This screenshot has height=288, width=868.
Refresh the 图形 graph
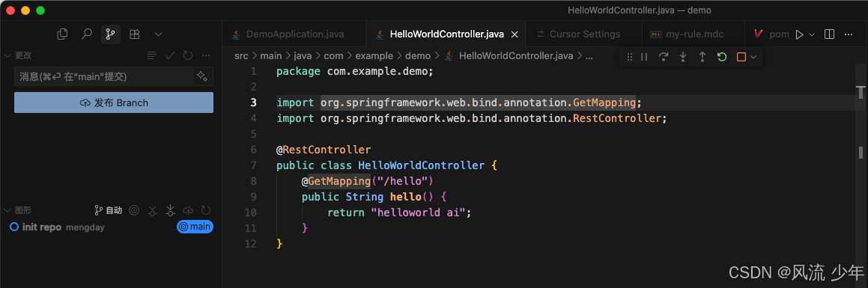[x=206, y=210]
